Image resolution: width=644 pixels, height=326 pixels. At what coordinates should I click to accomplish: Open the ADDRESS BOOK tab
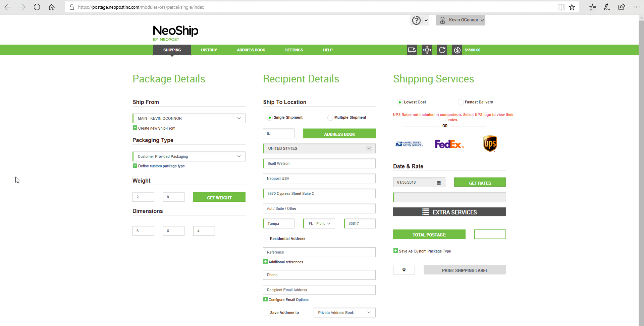point(251,50)
